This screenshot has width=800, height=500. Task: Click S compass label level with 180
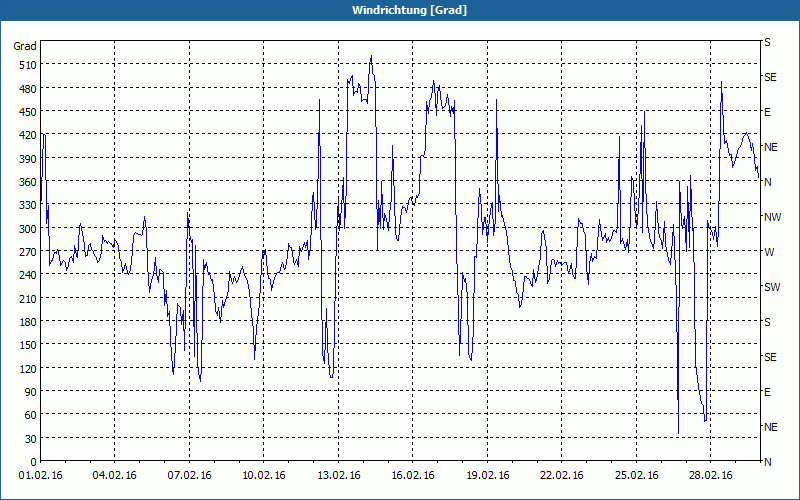click(767, 322)
